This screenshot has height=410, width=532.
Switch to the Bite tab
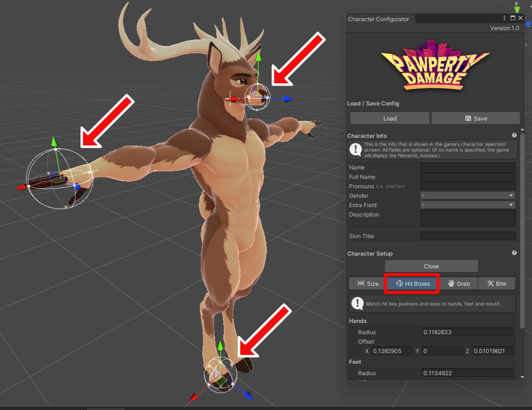497,283
